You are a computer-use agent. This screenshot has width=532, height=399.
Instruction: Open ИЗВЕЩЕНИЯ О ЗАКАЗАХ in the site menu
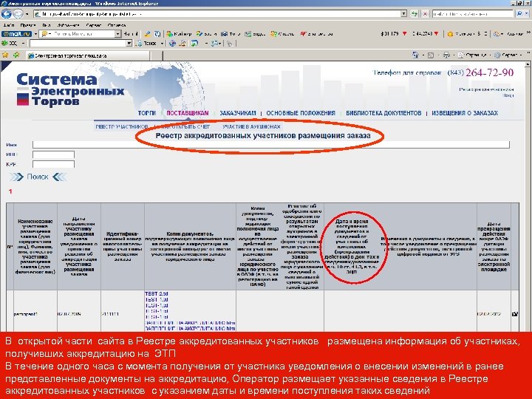coord(465,113)
